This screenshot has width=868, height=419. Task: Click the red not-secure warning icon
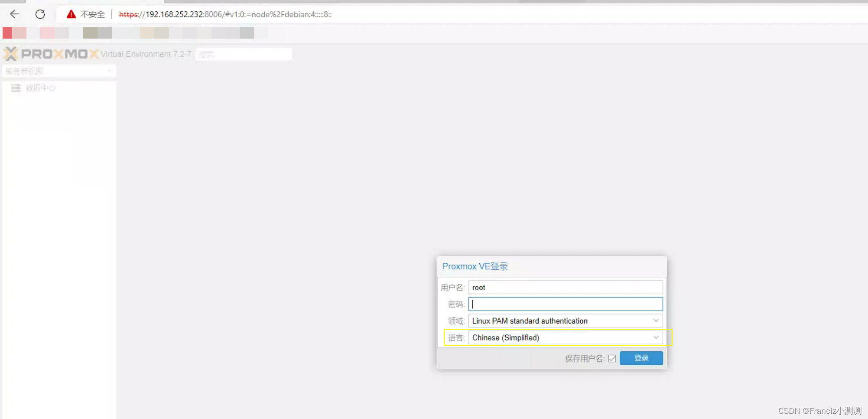click(x=71, y=14)
